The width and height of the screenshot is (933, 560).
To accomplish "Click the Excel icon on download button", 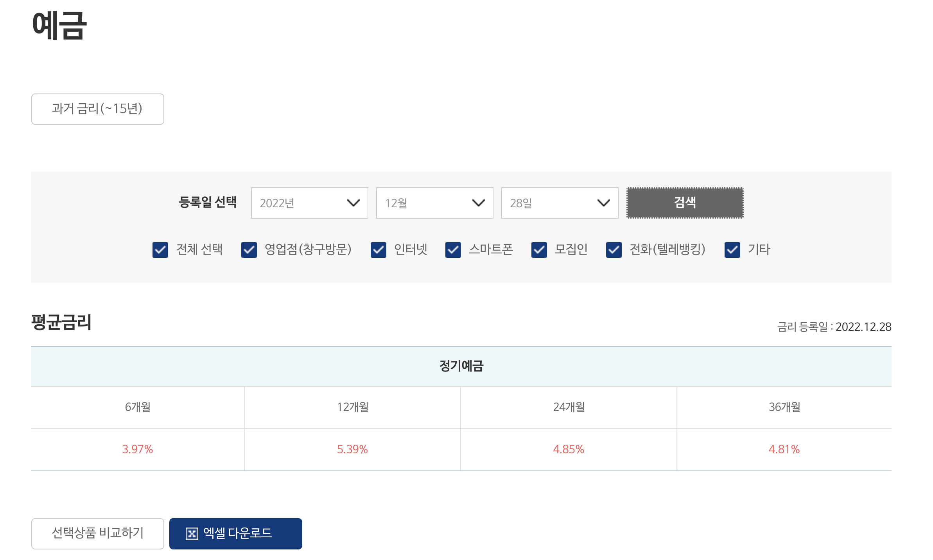I will 192,533.
